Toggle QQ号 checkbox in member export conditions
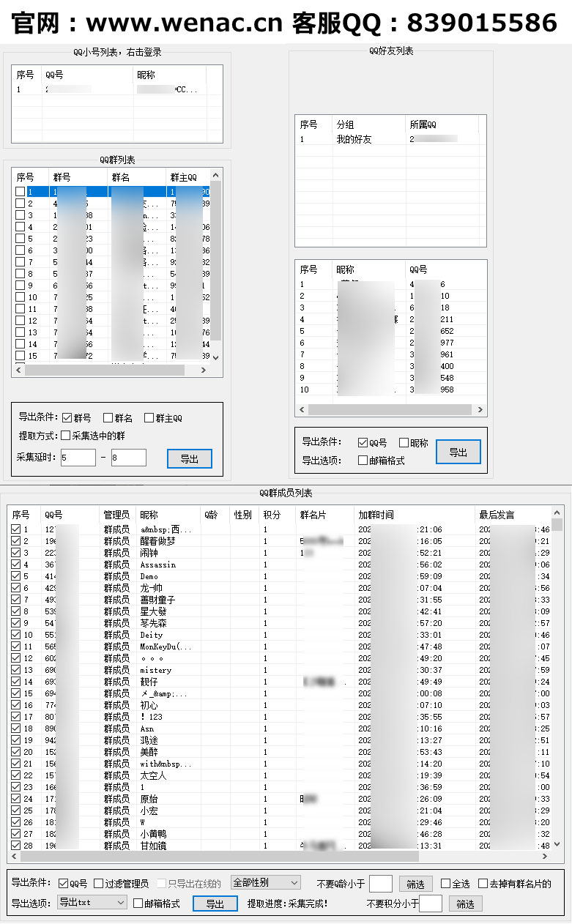This screenshot has width=572, height=924. pos(63,884)
